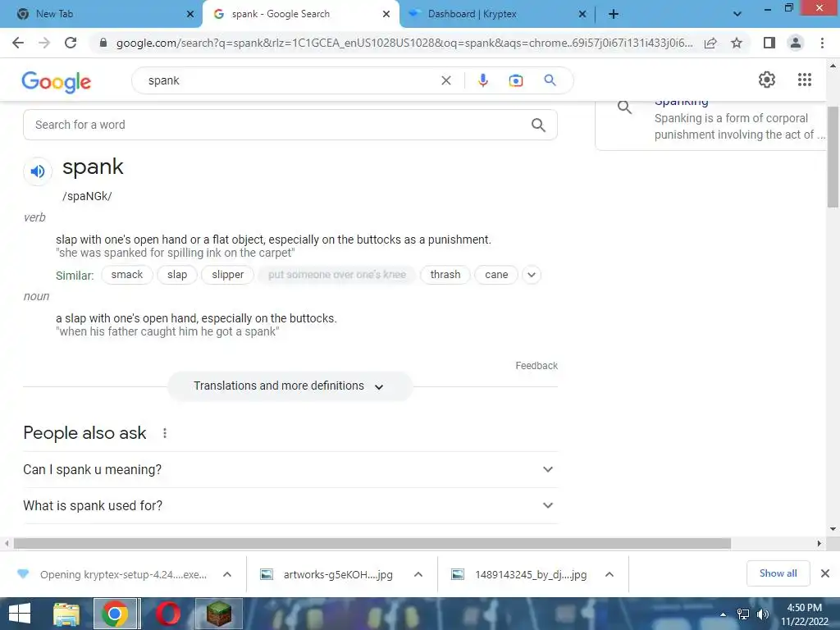Open File Explorer from the taskbar

click(66, 614)
